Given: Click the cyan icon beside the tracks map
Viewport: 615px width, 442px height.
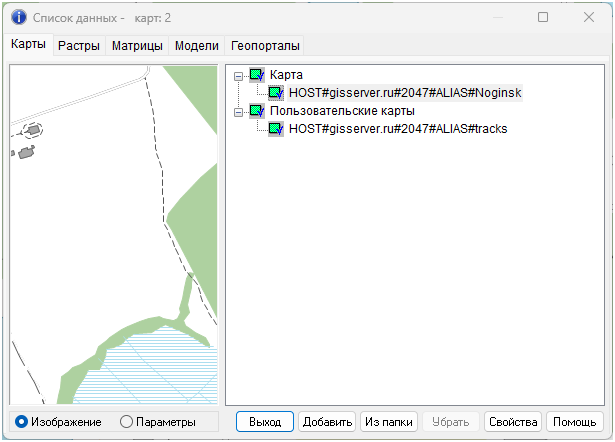Looking at the screenshot, I should [276, 129].
